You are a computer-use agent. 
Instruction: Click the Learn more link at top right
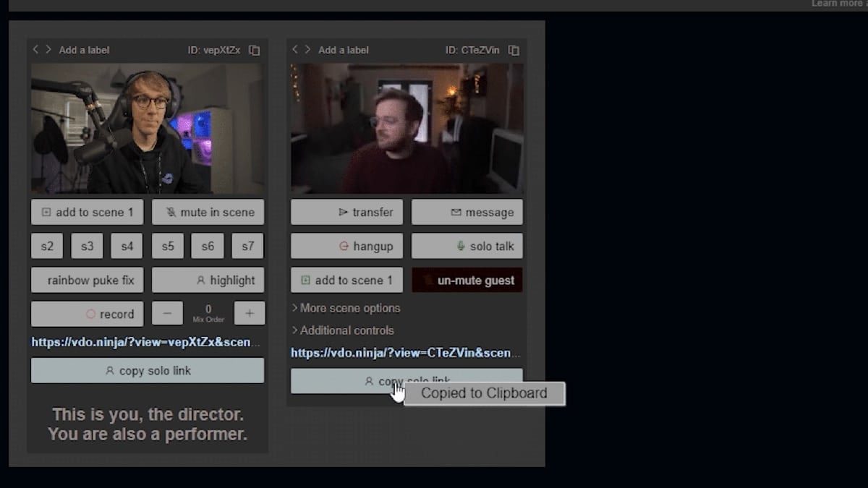839,4
